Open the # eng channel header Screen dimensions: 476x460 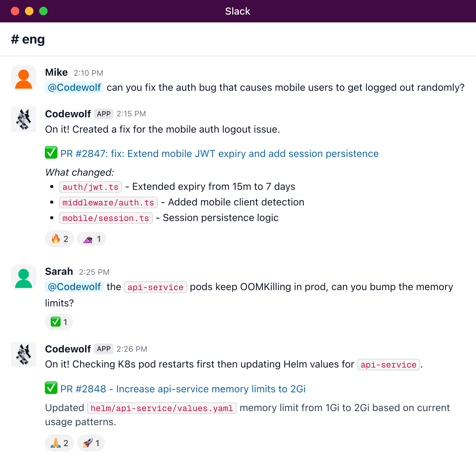pyautogui.click(x=28, y=39)
